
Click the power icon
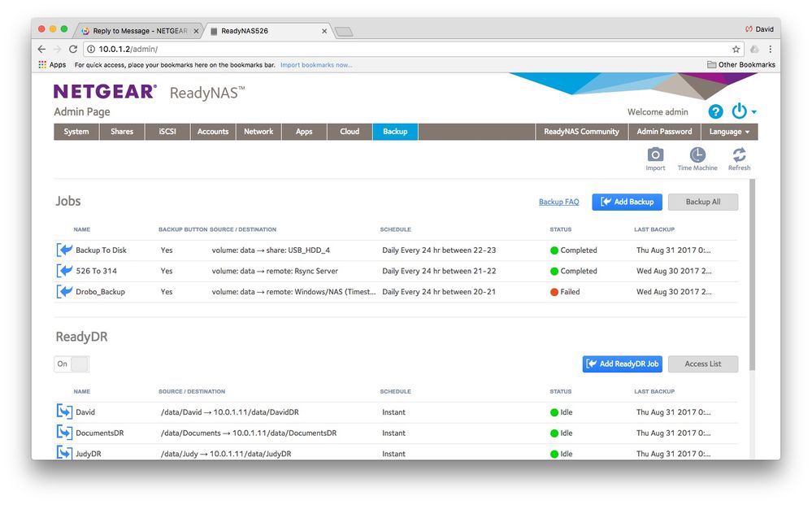click(739, 111)
